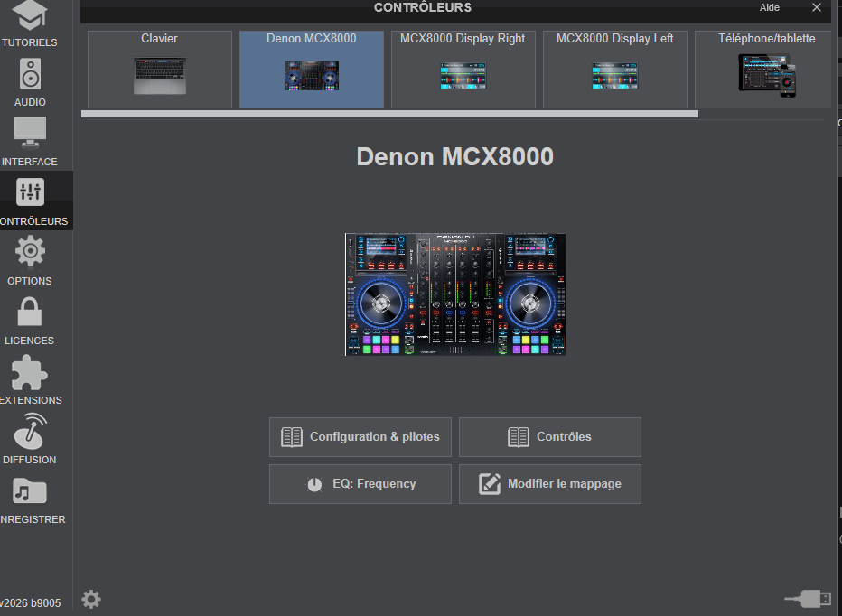The width and height of the screenshot is (842, 616).
Task: Click the USB connector icon at bottom right
Action: [x=808, y=598]
